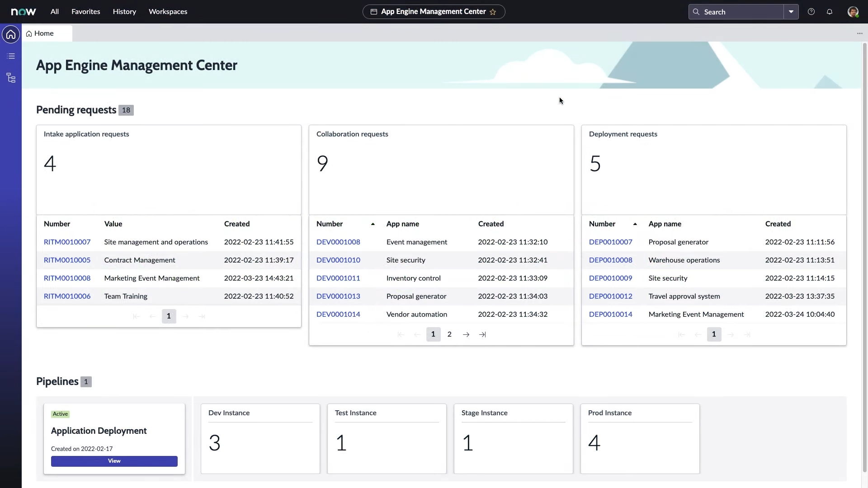Screen dimensions: 868x488
Task: Click the Home icon in left sidebar
Action: tap(11, 35)
